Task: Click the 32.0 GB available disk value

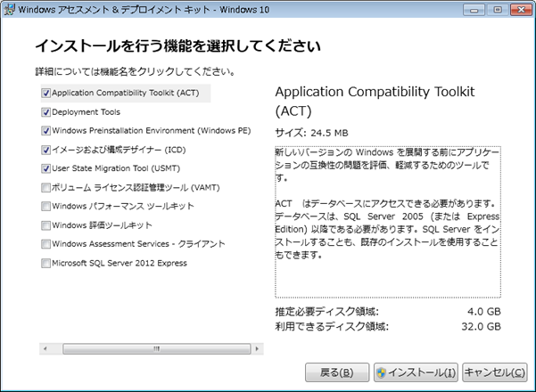Action: [481, 326]
